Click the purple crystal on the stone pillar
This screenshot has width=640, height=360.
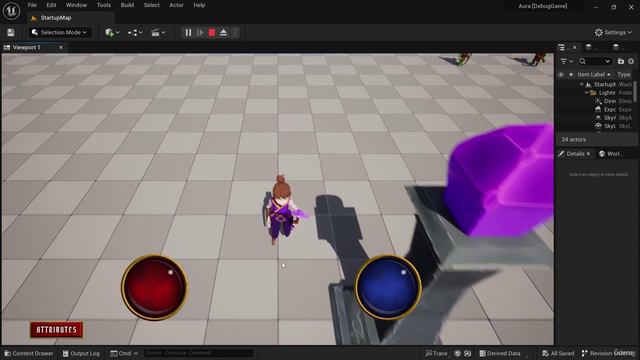(x=500, y=180)
